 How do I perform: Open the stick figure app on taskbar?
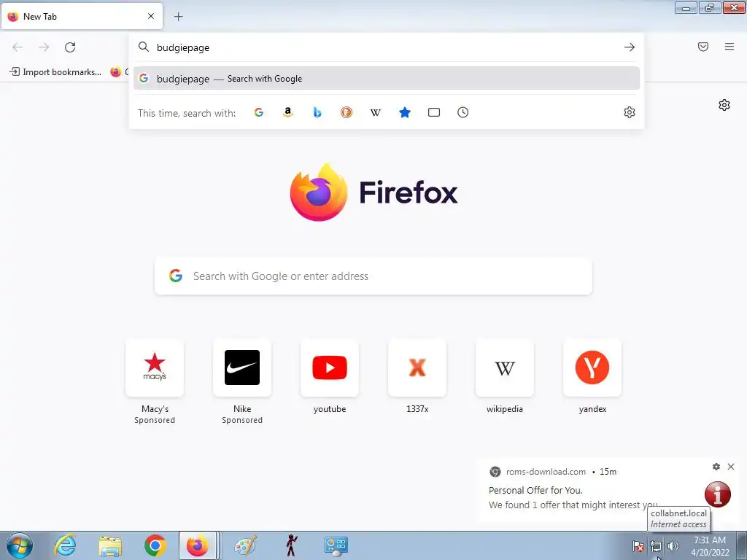tap(291, 545)
